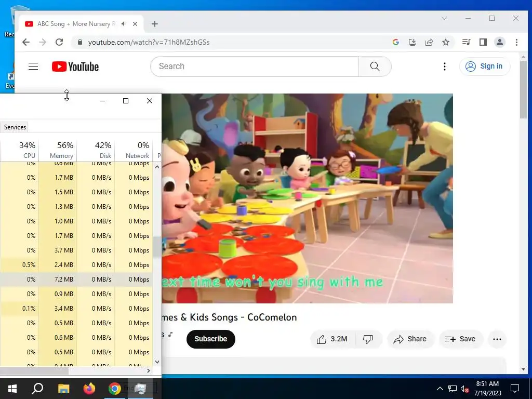
Task: Select the process row using 7.2 MB
Action: [76, 279]
